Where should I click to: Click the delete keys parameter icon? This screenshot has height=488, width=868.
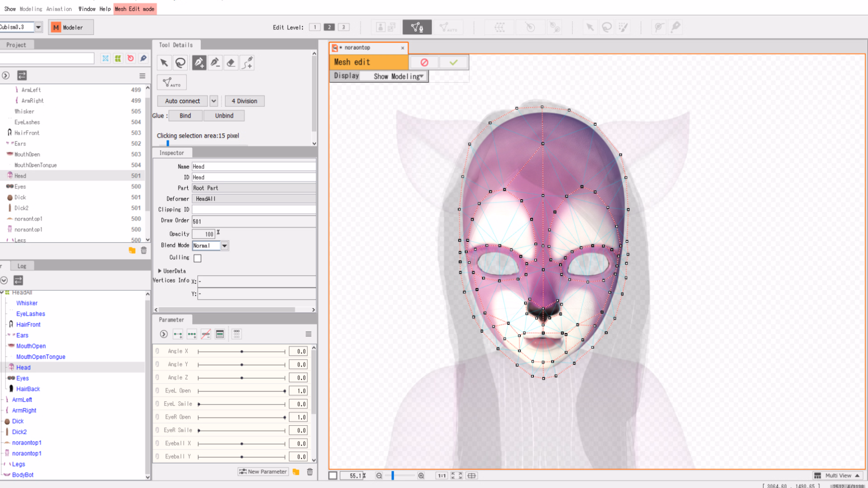tap(206, 334)
